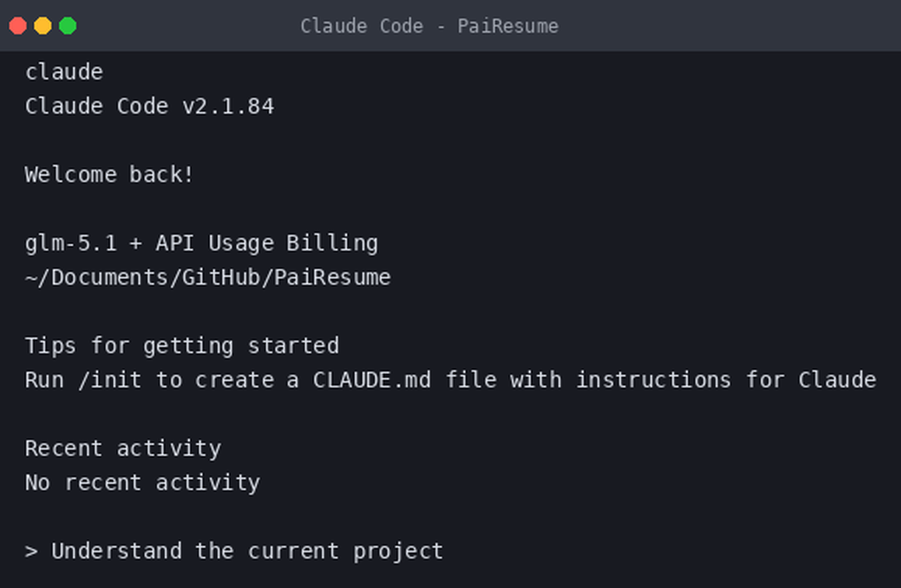
Task: Click the 'glm-5.1 + API Usage Billing' line
Action: click(x=202, y=243)
